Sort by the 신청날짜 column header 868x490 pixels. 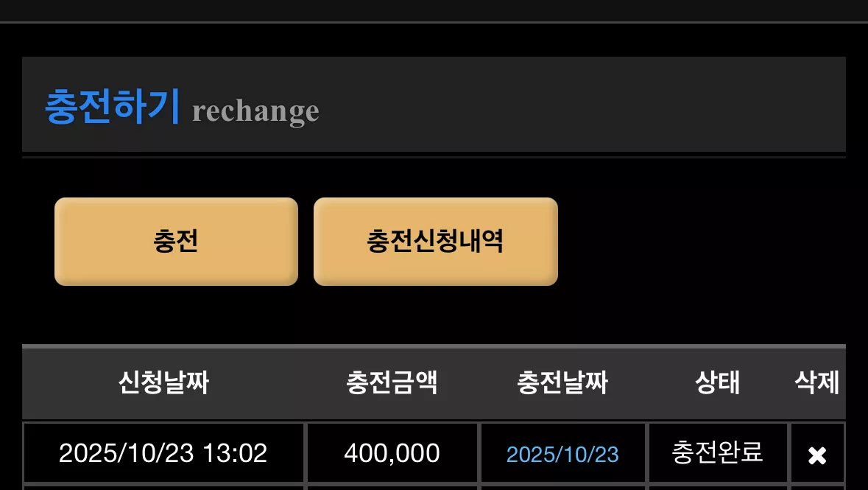point(164,382)
